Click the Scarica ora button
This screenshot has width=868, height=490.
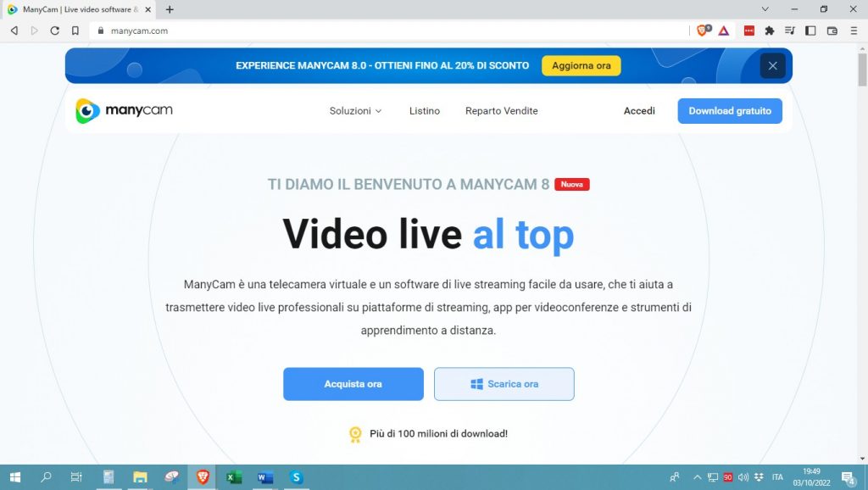pyautogui.click(x=504, y=384)
